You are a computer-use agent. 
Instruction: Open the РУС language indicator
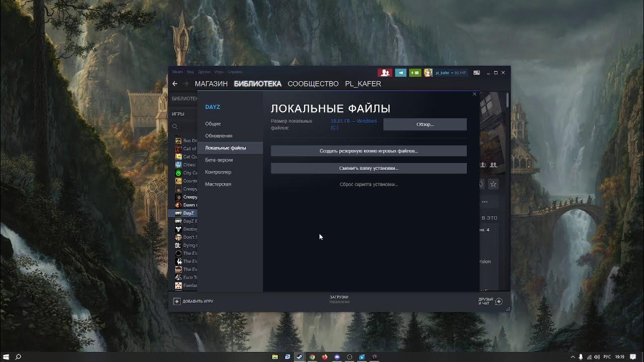pos(606,357)
